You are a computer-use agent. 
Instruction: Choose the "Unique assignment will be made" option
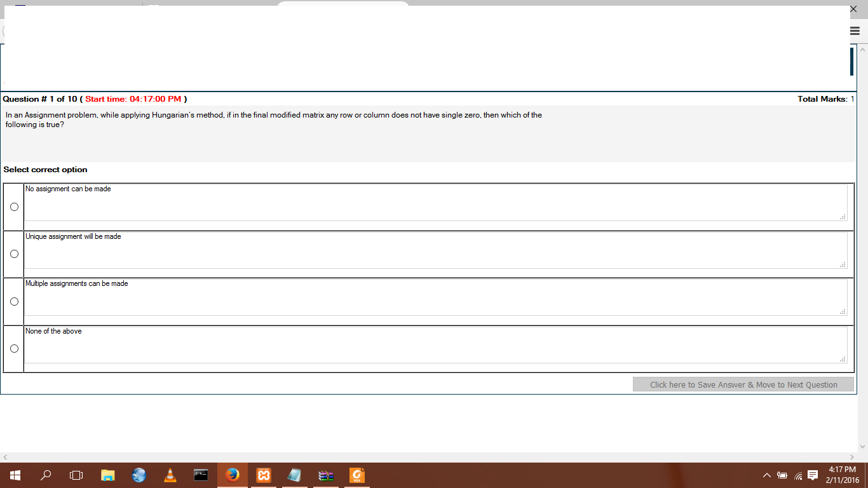[14, 254]
